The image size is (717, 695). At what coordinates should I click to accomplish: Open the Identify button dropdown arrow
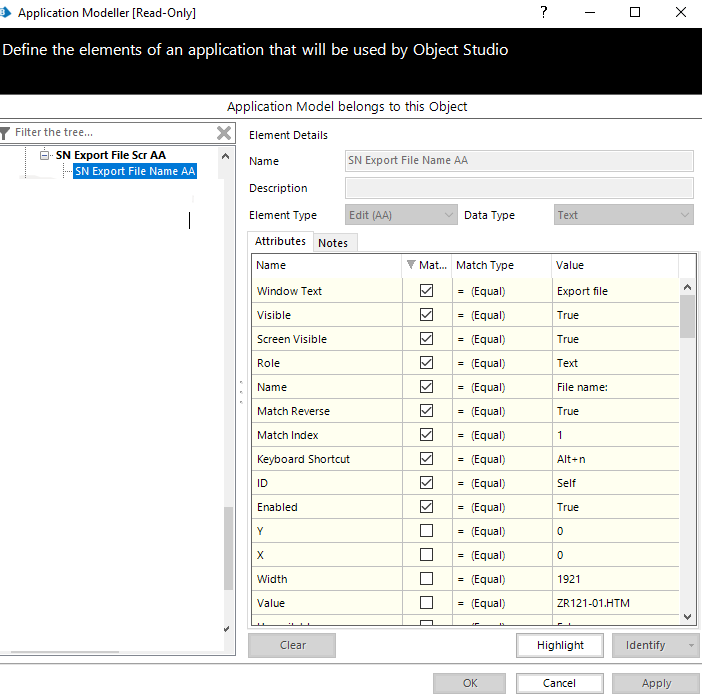(693, 646)
